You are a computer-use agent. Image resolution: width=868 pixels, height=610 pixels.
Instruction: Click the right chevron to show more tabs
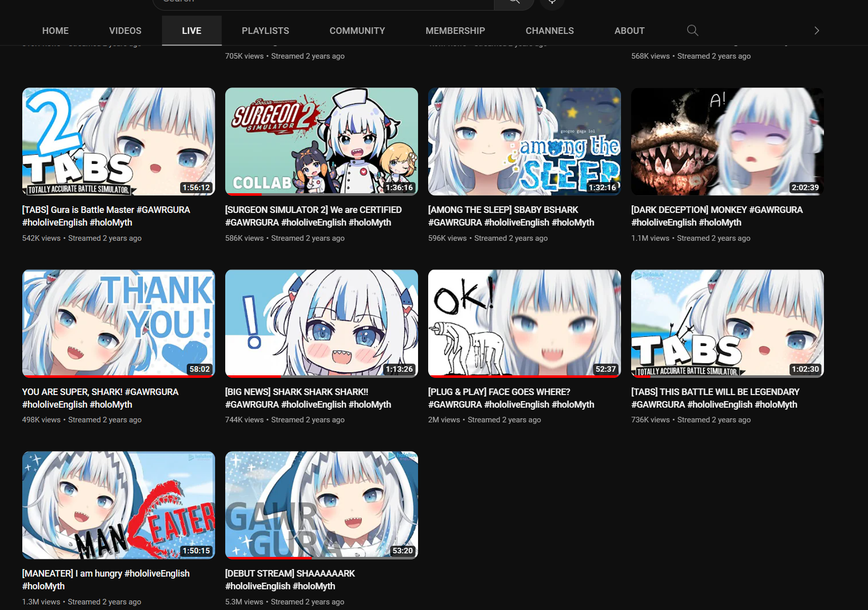point(816,30)
